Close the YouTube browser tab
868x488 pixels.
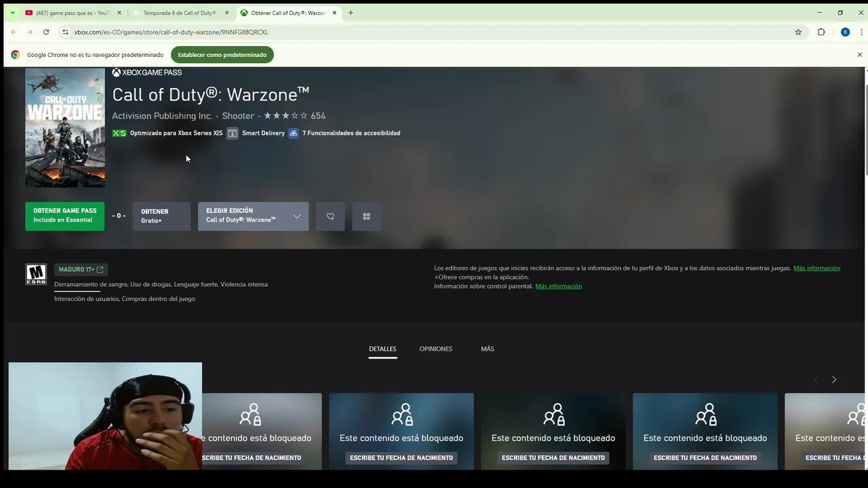(x=119, y=13)
